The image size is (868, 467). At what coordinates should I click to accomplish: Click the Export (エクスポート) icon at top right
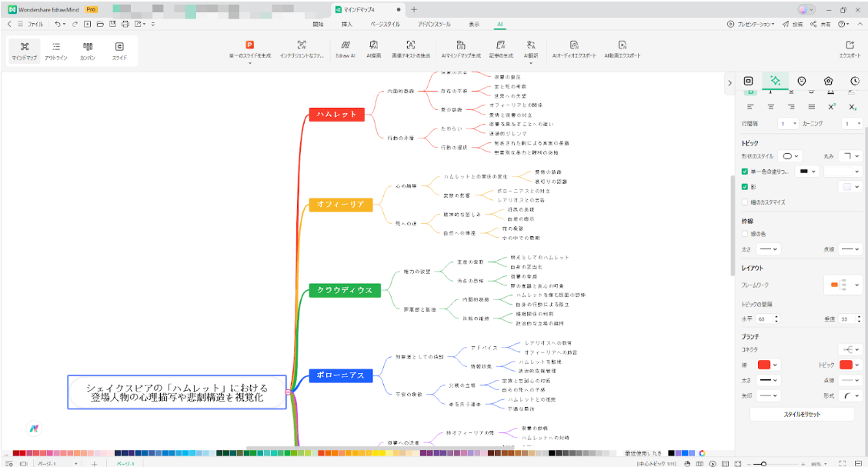coord(850,49)
